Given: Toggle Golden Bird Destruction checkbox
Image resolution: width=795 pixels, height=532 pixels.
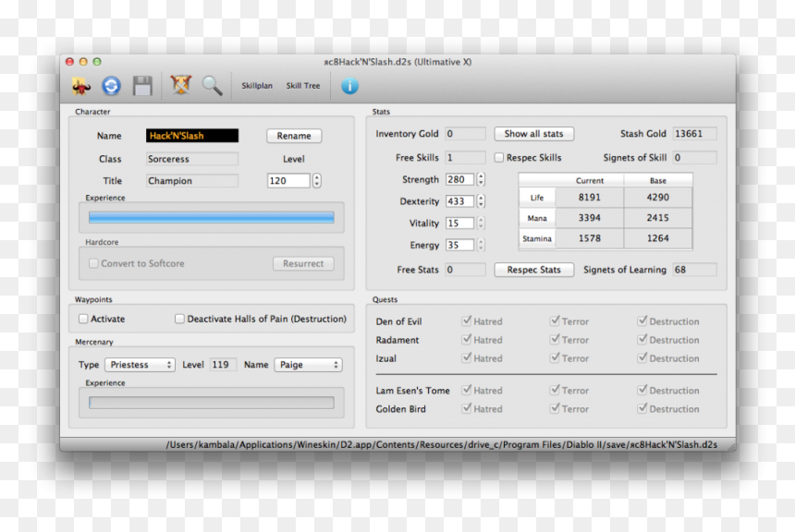Looking at the screenshot, I should pyautogui.click(x=642, y=408).
